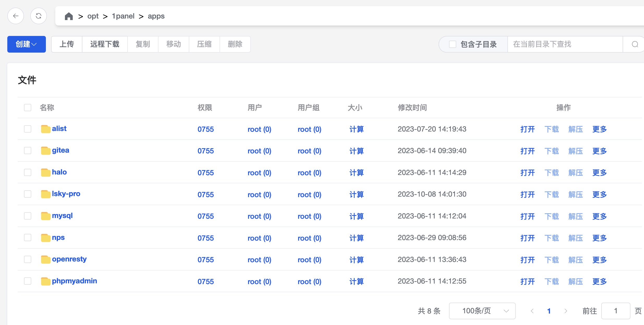Click the 修改时间 column header

(412, 108)
